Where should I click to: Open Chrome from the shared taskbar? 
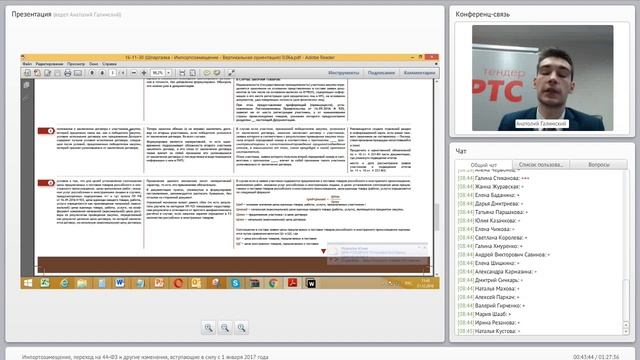pos(273,283)
